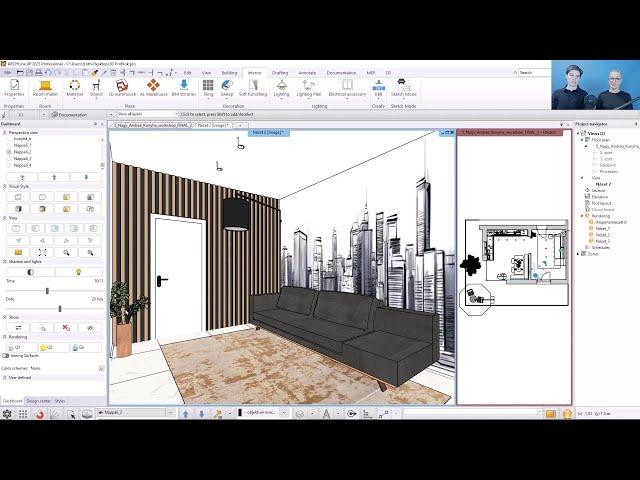
Task: Select the Tiling tool
Action: click(208, 88)
